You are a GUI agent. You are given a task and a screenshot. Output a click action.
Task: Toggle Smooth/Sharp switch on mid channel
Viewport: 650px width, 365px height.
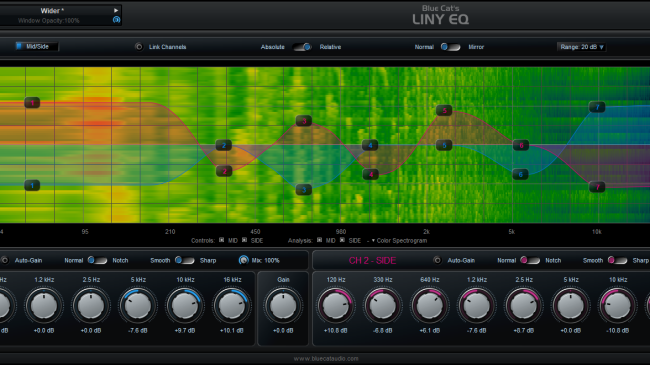tap(184, 260)
